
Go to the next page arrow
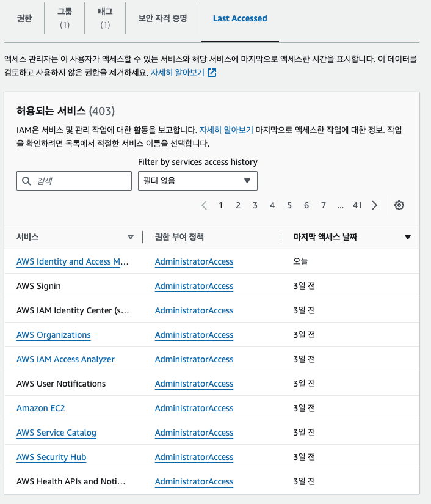[374, 205]
